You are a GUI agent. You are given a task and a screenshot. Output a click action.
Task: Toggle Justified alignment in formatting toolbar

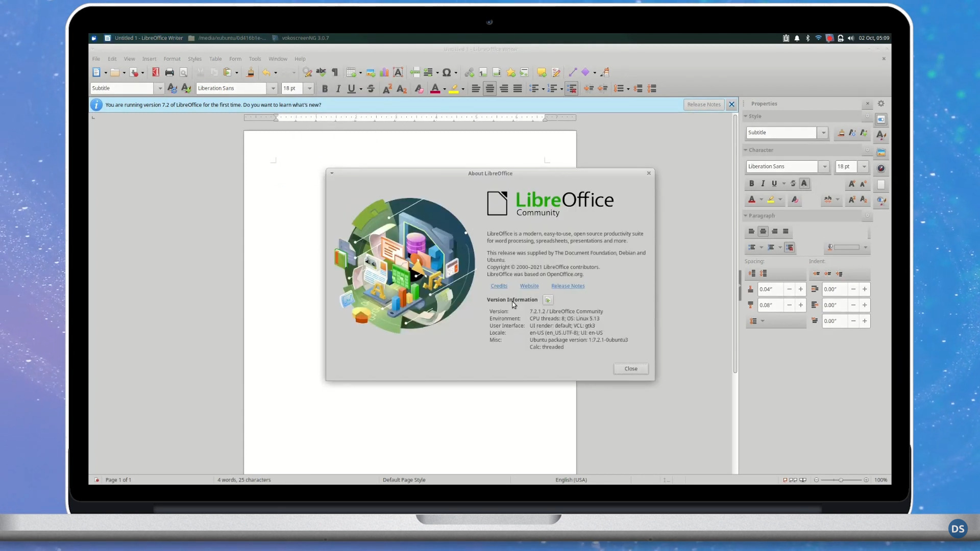point(518,89)
